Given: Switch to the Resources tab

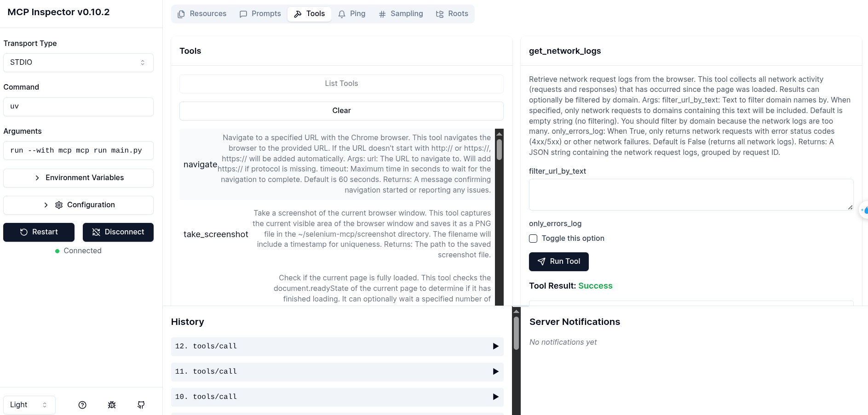Looking at the screenshot, I should point(202,14).
